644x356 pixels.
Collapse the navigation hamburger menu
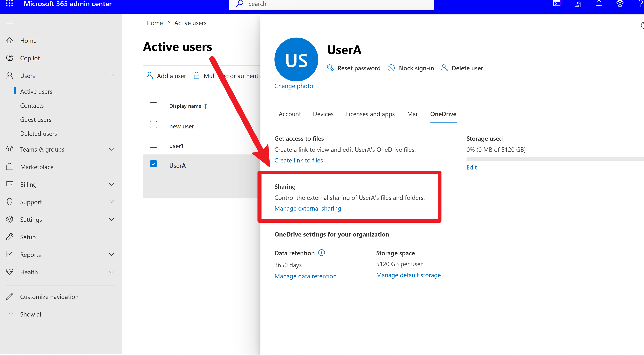(9, 23)
